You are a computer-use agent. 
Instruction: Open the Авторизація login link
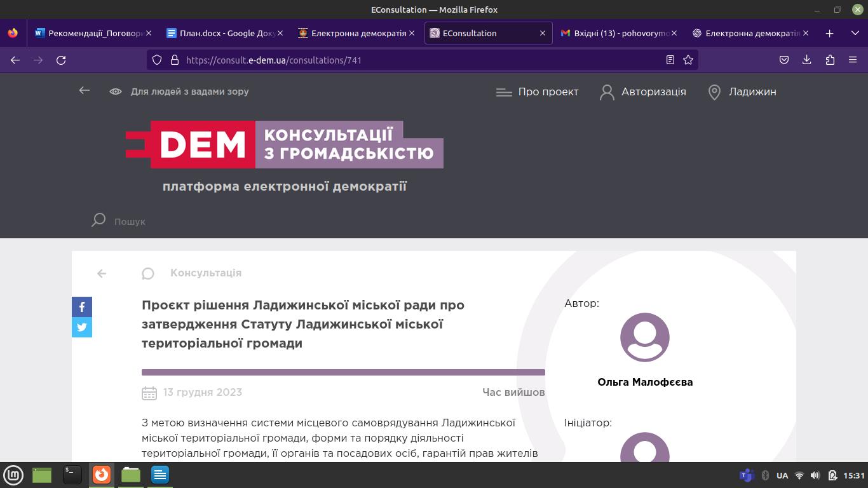[x=653, y=91]
